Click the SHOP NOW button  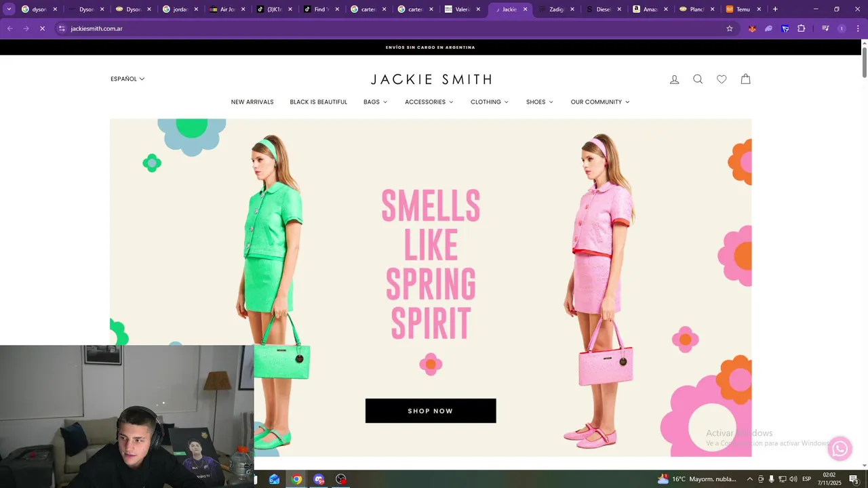coord(431,411)
